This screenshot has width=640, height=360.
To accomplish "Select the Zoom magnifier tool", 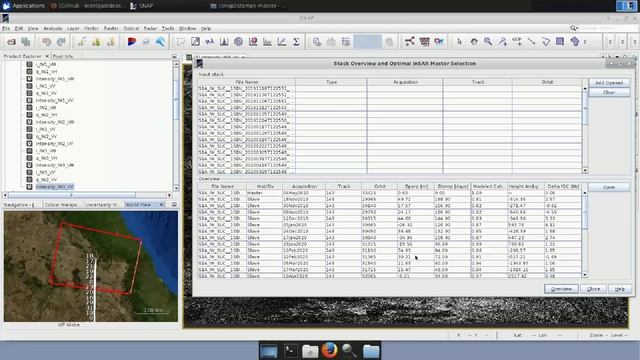I will tap(488, 42).
